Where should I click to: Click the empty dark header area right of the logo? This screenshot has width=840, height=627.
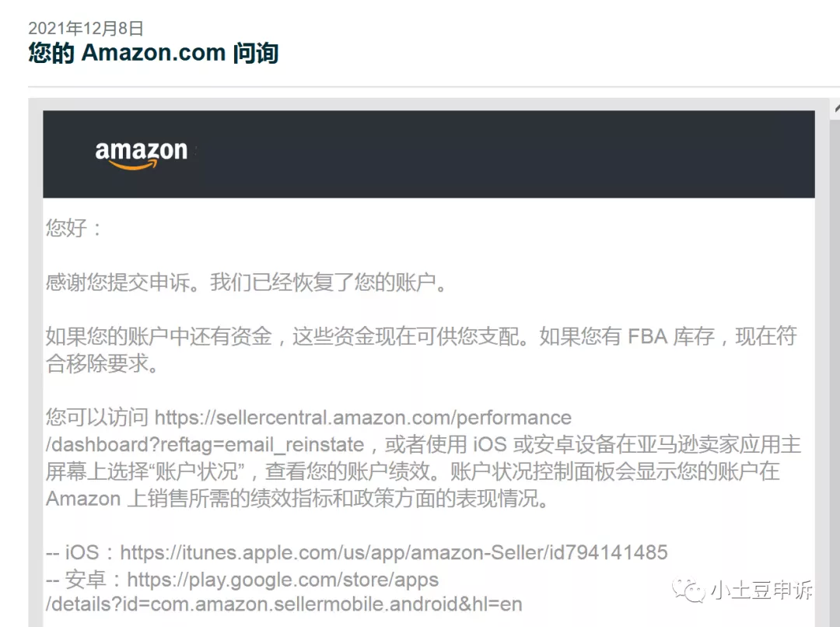pos(503,154)
